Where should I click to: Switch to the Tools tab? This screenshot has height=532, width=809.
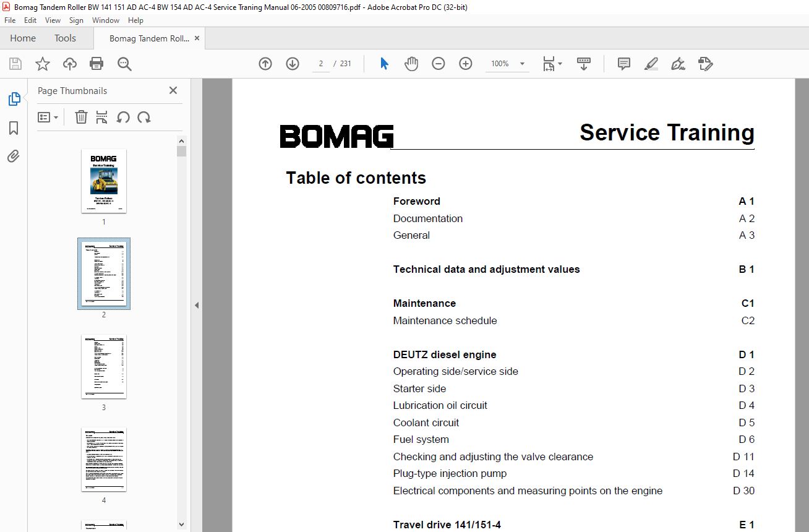point(65,38)
